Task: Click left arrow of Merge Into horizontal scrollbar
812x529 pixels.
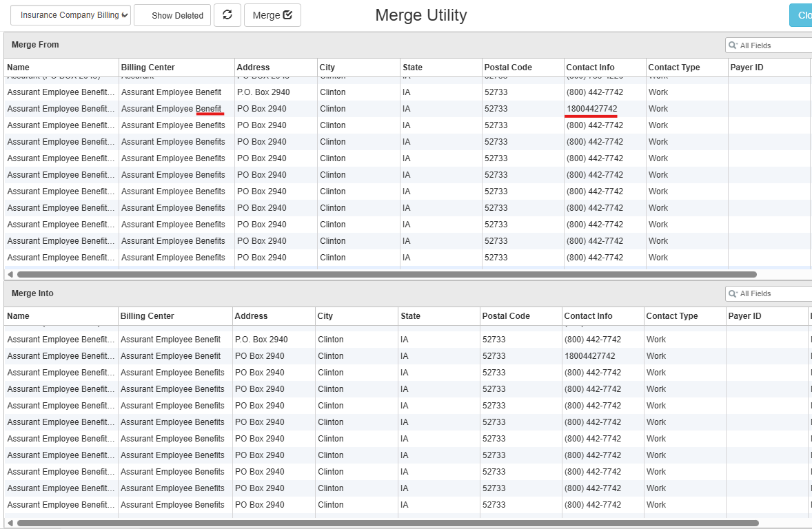Action: [x=10, y=523]
